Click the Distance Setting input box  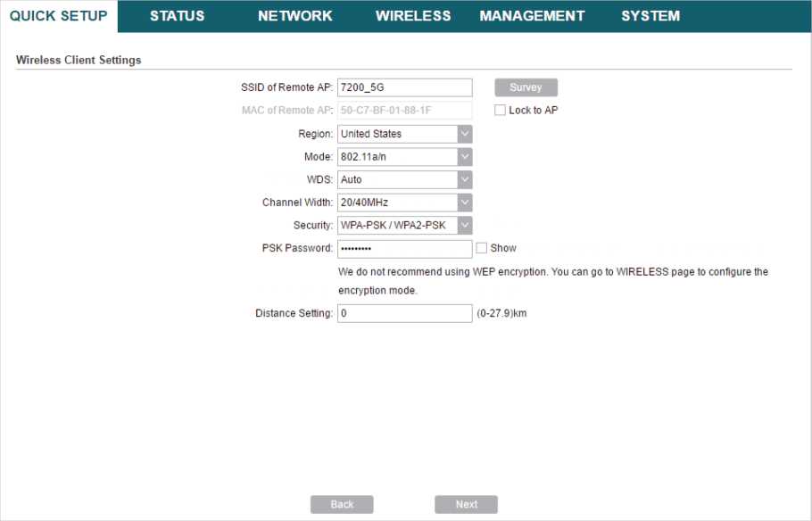[404, 314]
